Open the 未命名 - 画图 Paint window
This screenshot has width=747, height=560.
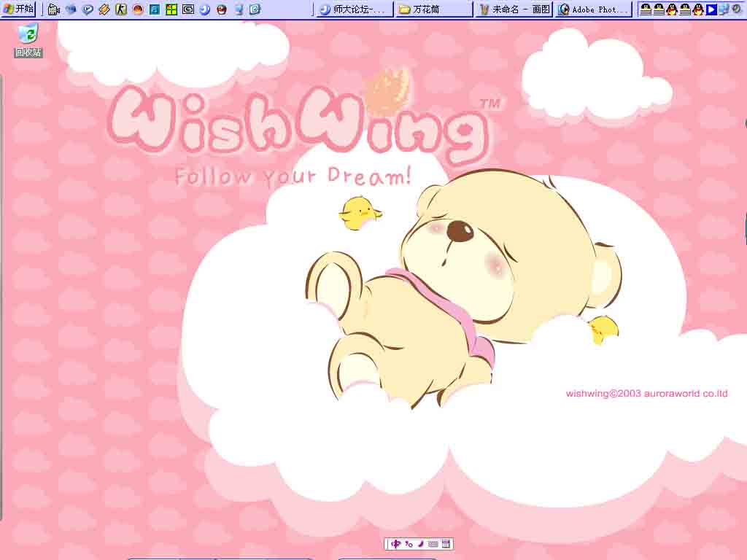pyautogui.click(x=514, y=9)
